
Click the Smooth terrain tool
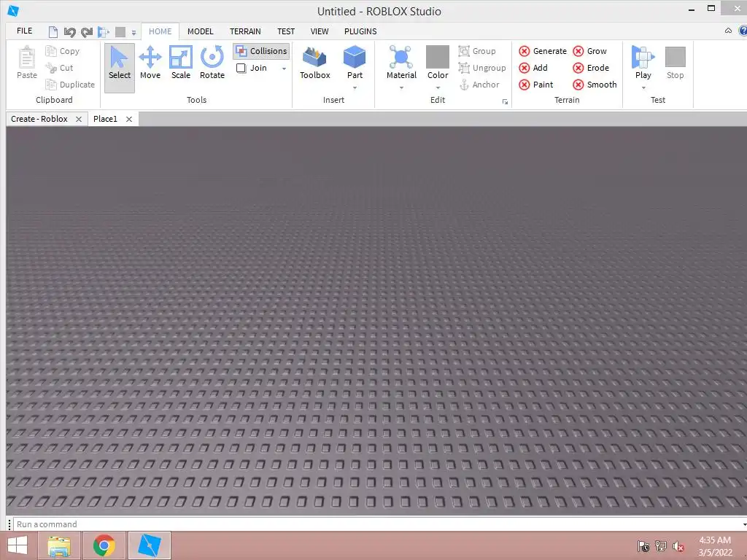click(595, 85)
